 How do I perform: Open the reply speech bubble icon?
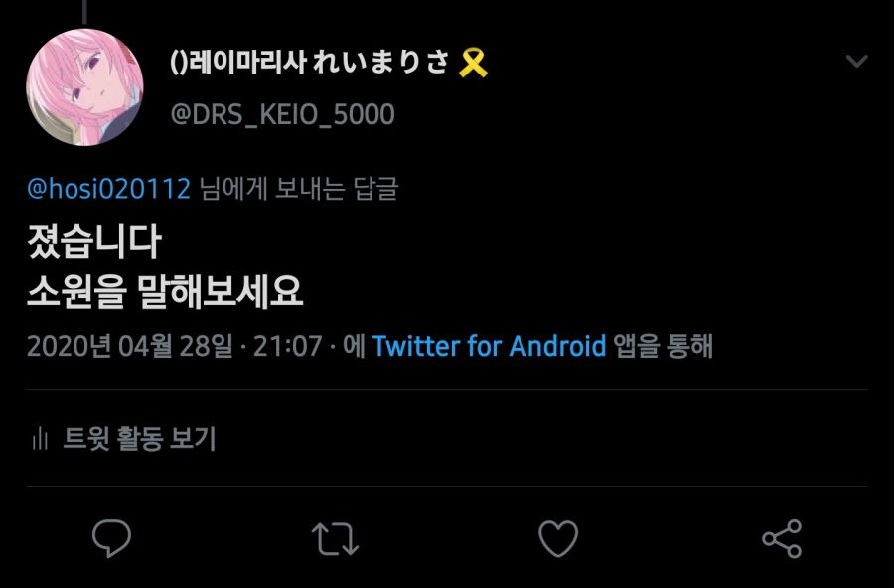111,538
